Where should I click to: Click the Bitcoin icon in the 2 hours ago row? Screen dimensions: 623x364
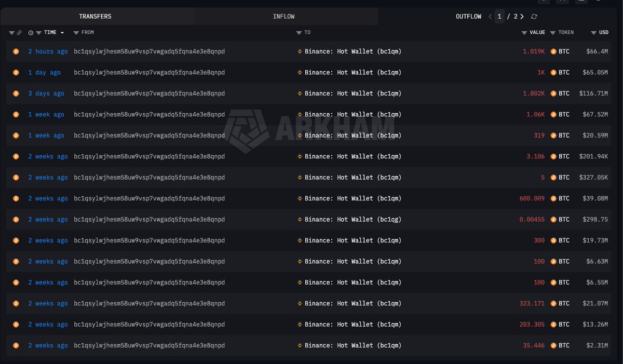click(x=16, y=51)
